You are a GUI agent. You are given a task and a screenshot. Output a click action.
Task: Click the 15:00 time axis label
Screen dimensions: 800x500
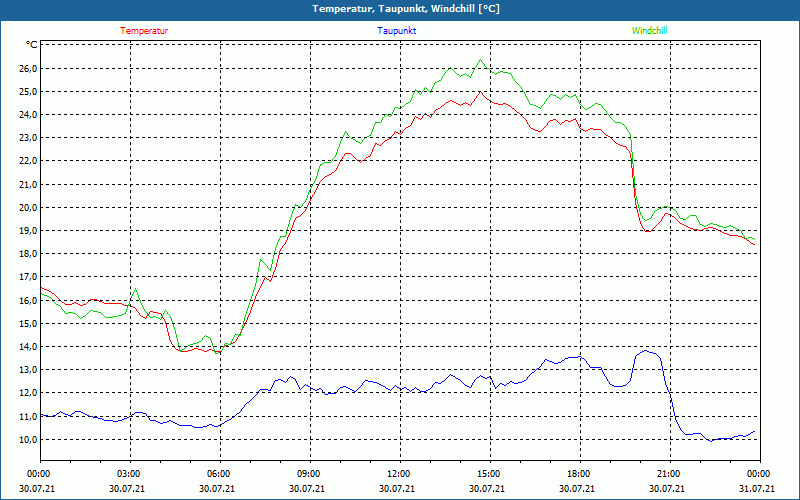tap(489, 473)
